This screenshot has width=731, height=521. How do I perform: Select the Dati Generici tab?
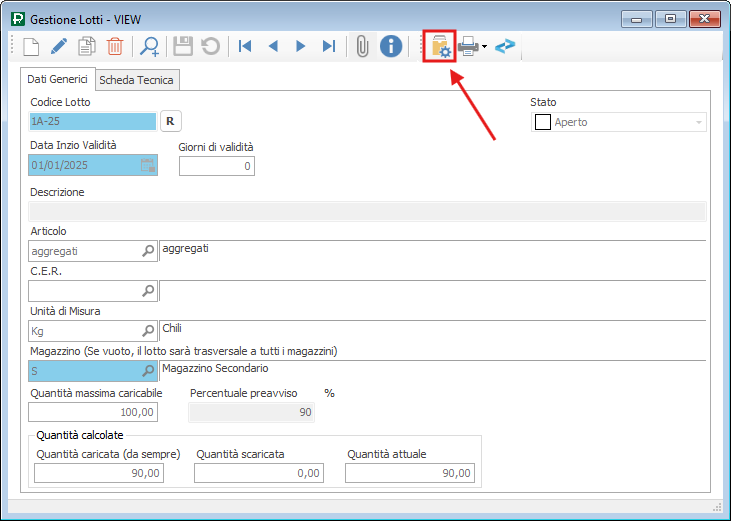pyautogui.click(x=57, y=79)
